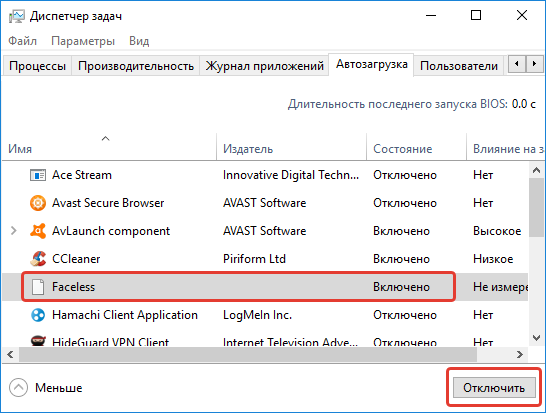The width and height of the screenshot is (546, 413).
Task: Sort by the Состояние column header
Action: 416,147
